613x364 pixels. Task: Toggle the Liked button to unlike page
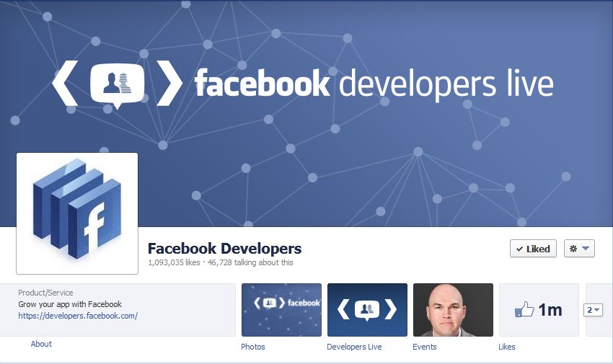pyautogui.click(x=533, y=249)
